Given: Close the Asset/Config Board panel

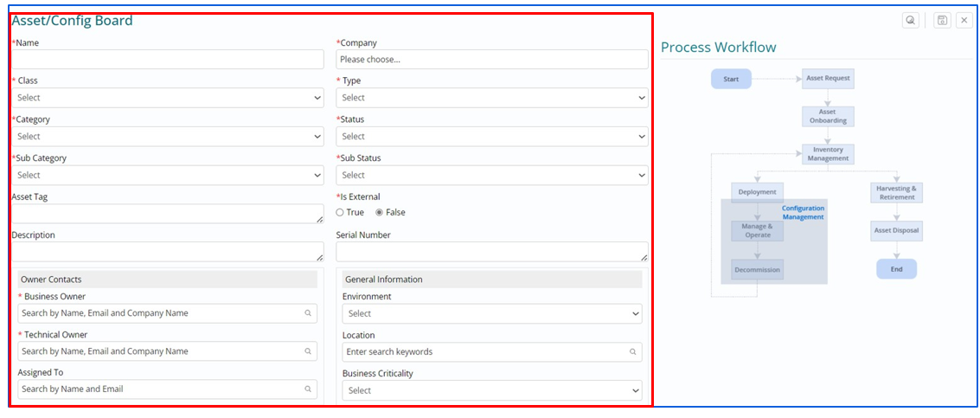Looking at the screenshot, I should pos(964,20).
